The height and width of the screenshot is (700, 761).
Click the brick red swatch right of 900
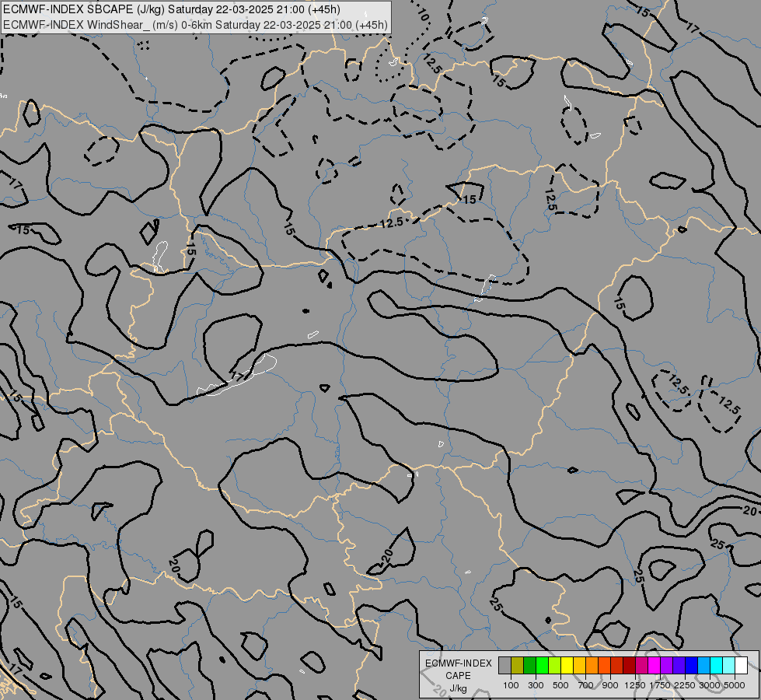[x=617, y=666]
